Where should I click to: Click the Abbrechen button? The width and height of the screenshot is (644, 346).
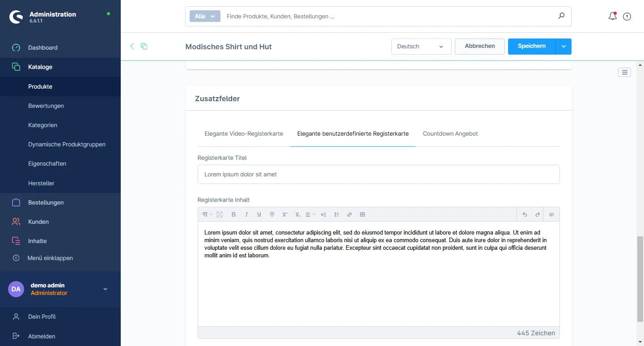tap(479, 47)
